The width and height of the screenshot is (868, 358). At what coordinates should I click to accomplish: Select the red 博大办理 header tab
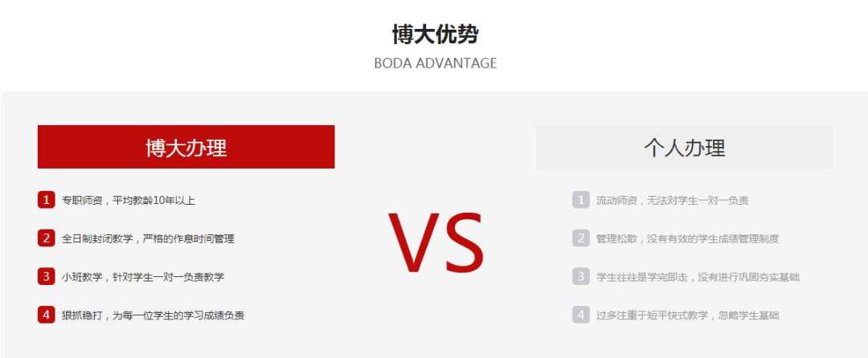pyautogui.click(x=186, y=147)
